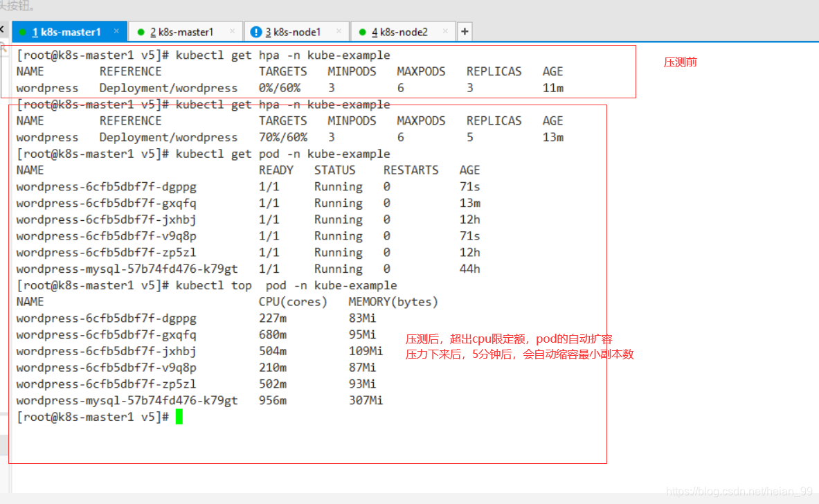Screen dimensions: 819x504
Task: Click the 'kubectl top pod -n kube-example' command
Action: [x=286, y=285]
